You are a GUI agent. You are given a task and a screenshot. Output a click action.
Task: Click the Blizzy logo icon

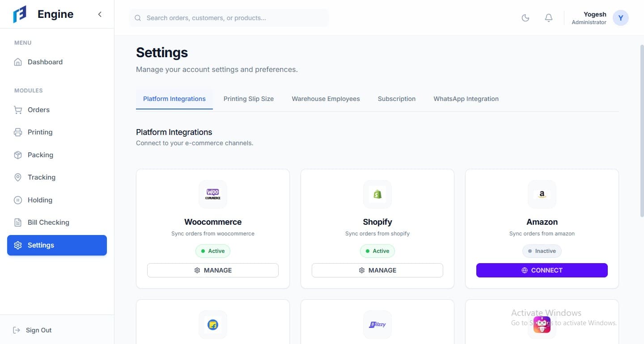pos(377,325)
